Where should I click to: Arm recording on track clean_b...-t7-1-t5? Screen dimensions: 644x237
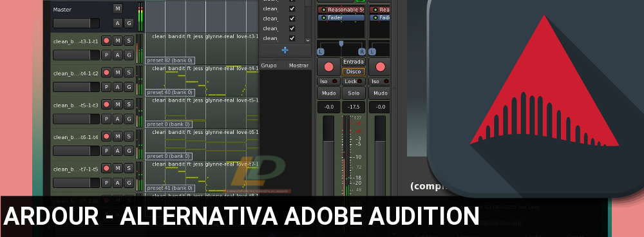click(106, 168)
